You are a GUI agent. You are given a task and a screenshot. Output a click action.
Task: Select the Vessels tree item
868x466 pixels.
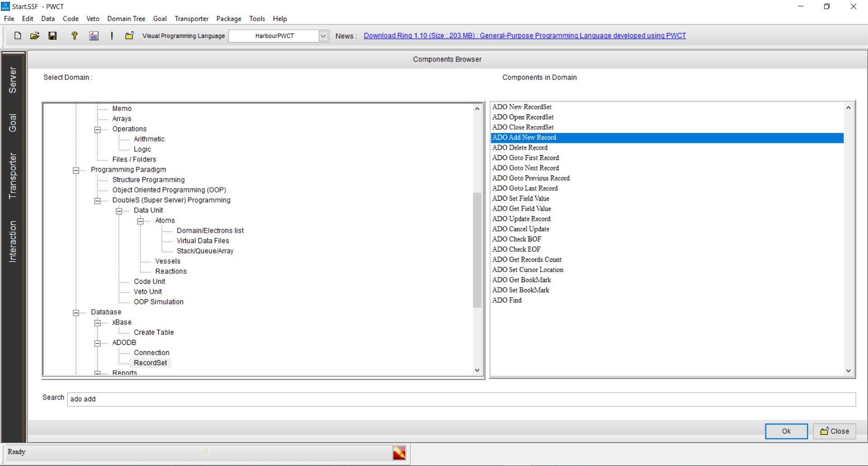coord(168,261)
